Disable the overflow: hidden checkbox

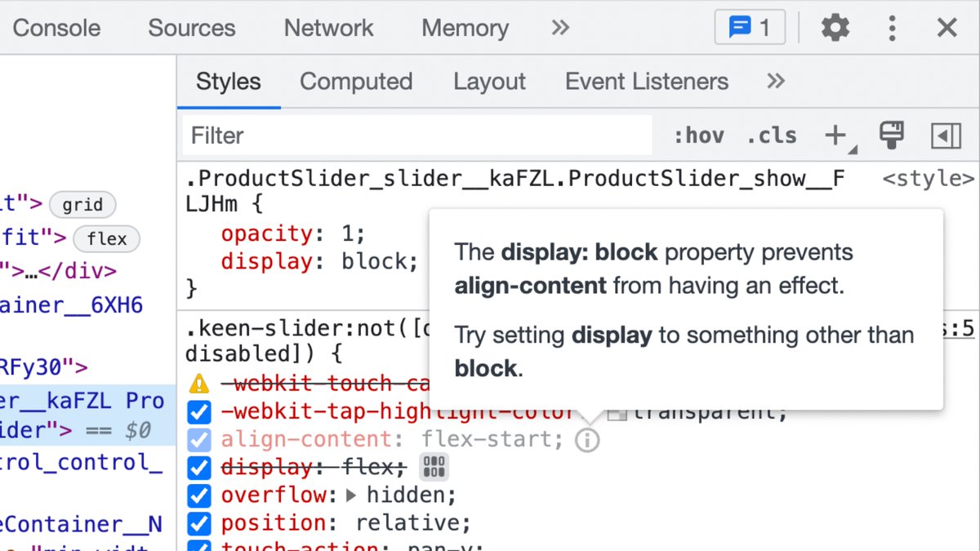(198, 495)
